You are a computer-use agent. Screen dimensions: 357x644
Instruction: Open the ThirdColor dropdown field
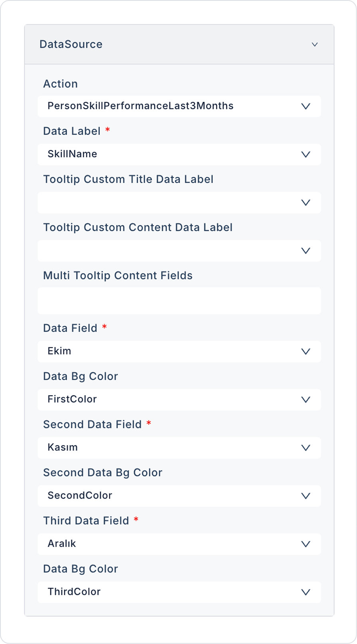click(160, 592)
